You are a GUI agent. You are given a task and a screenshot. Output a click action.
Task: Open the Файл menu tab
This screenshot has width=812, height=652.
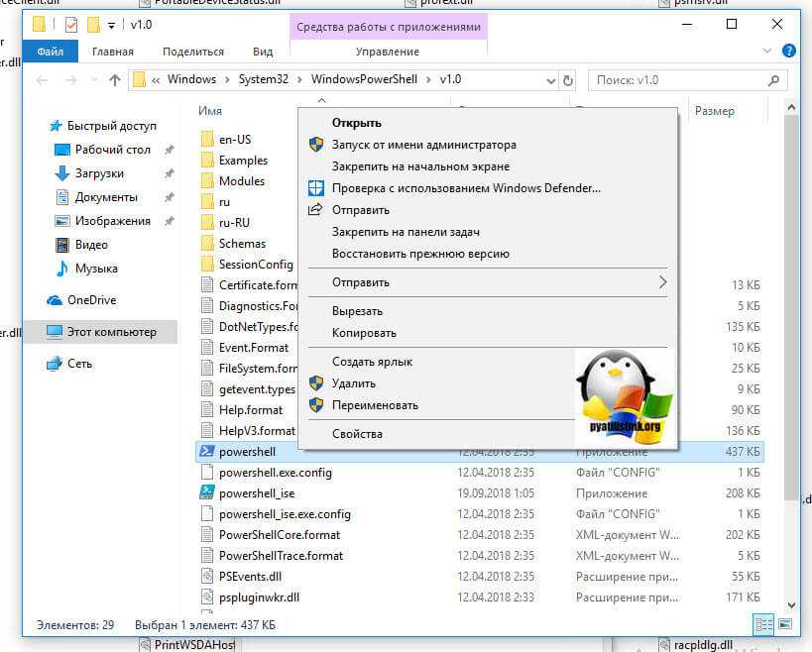point(50,52)
